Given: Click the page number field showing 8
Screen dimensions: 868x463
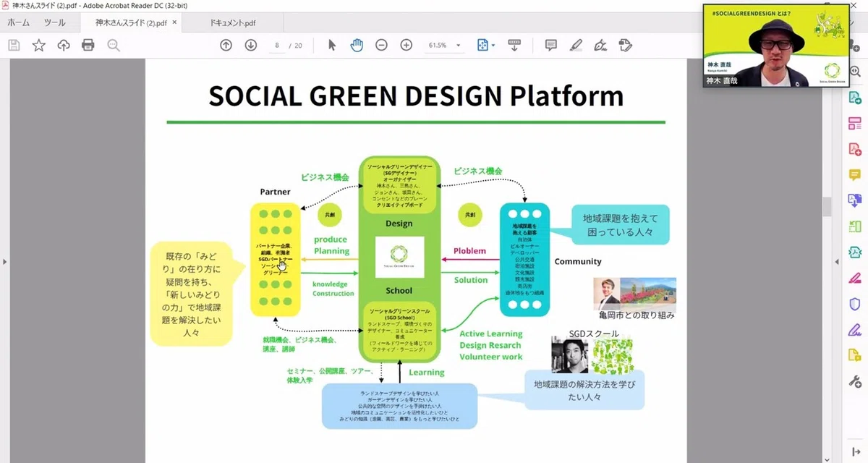Looking at the screenshot, I should coord(277,45).
